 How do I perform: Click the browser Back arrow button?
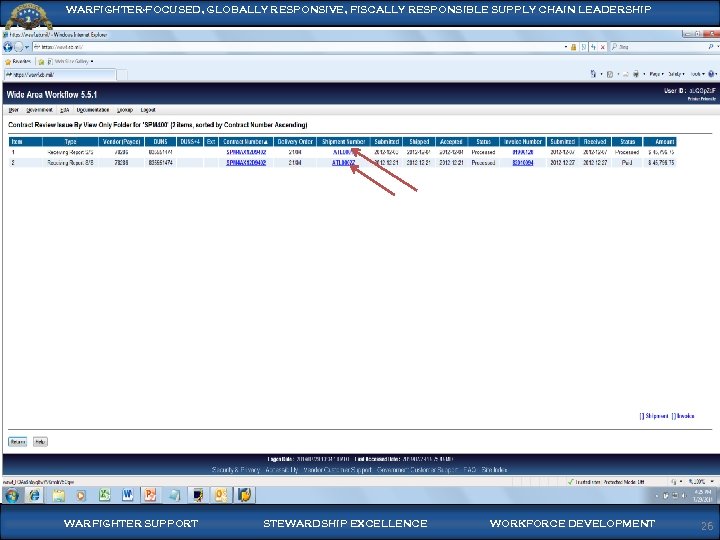[x=8, y=47]
